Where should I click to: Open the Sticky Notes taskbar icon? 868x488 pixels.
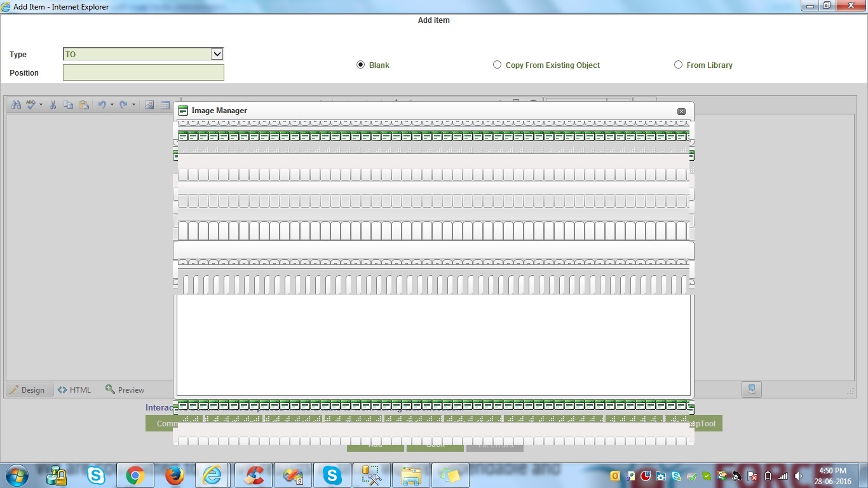point(450,475)
